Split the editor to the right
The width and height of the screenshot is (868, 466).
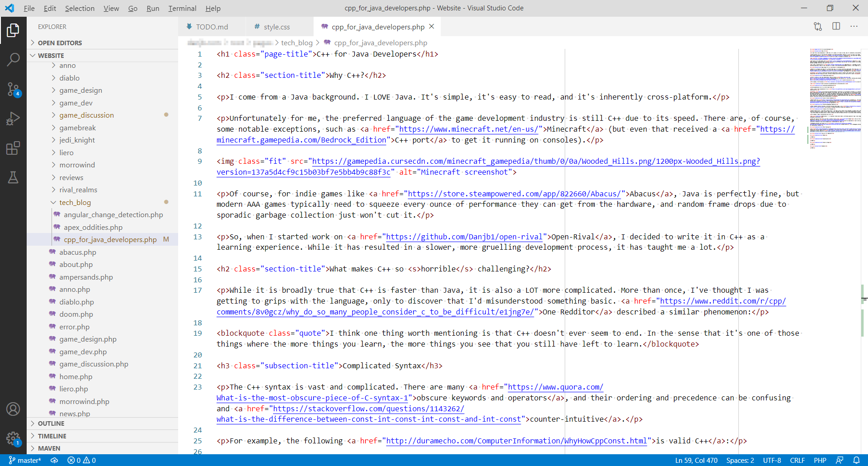[x=836, y=27]
